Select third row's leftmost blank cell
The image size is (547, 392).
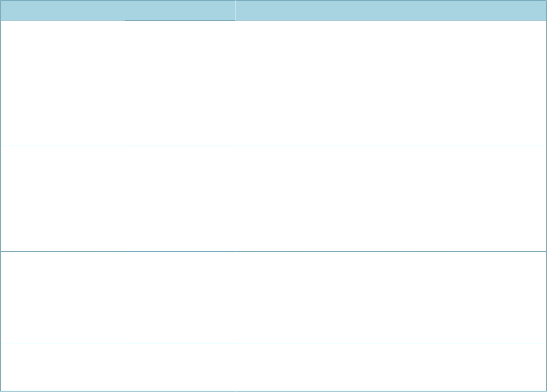coord(63,297)
